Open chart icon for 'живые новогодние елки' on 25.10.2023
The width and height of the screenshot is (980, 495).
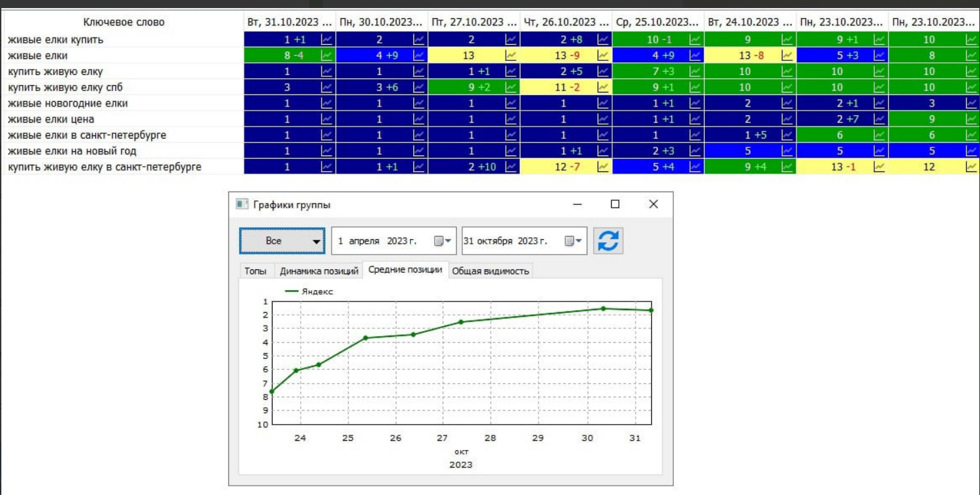click(695, 103)
